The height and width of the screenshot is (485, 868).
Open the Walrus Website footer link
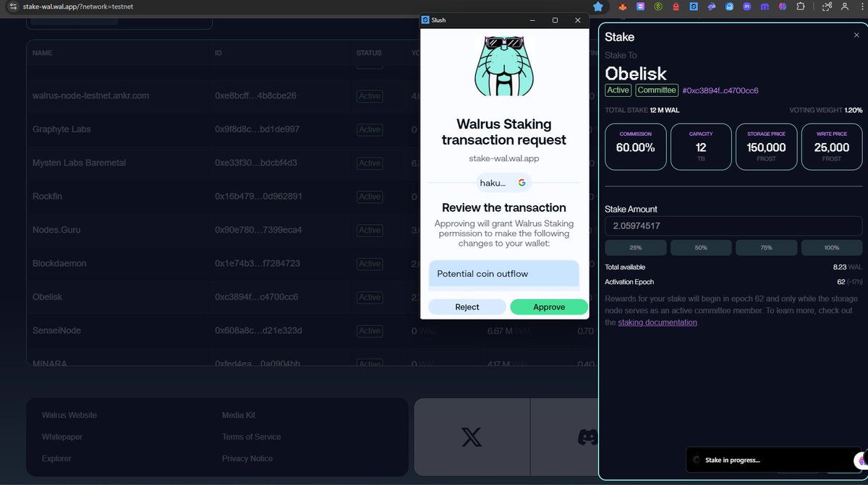point(69,416)
